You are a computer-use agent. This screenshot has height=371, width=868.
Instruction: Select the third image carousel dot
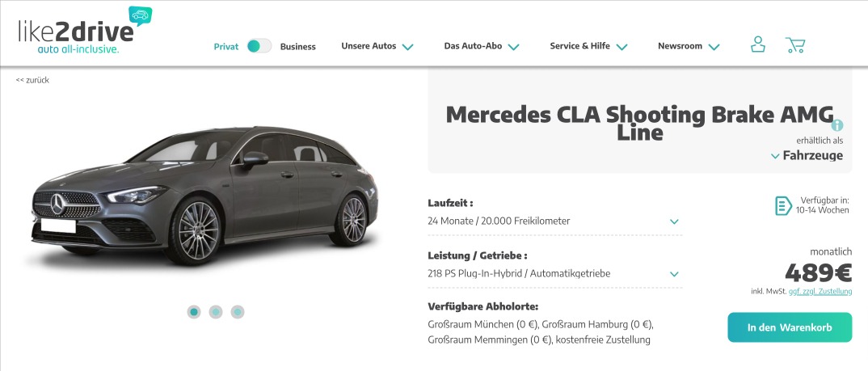238,312
